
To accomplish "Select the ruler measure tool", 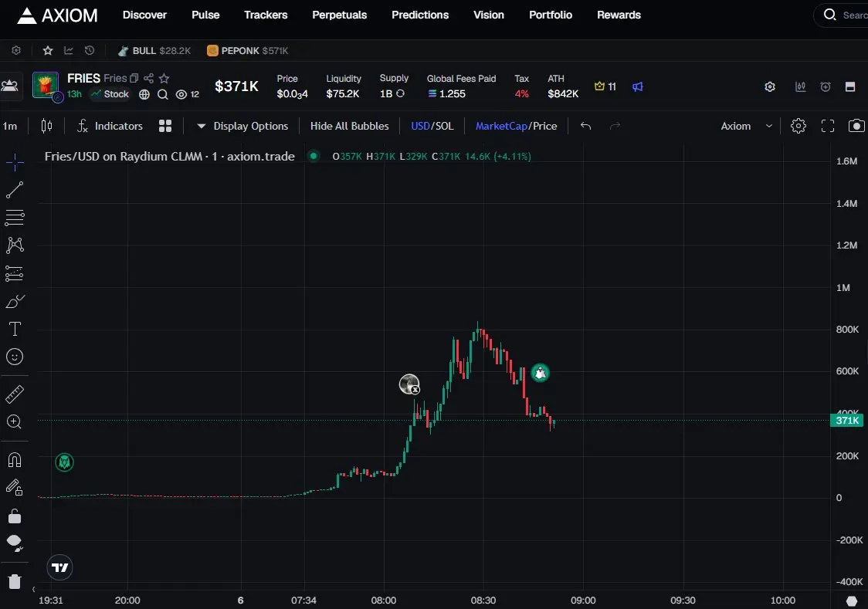I will coord(15,394).
